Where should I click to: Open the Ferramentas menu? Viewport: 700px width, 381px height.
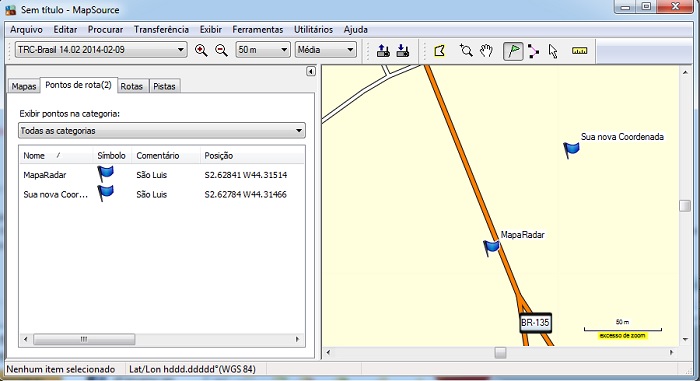(x=258, y=29)
